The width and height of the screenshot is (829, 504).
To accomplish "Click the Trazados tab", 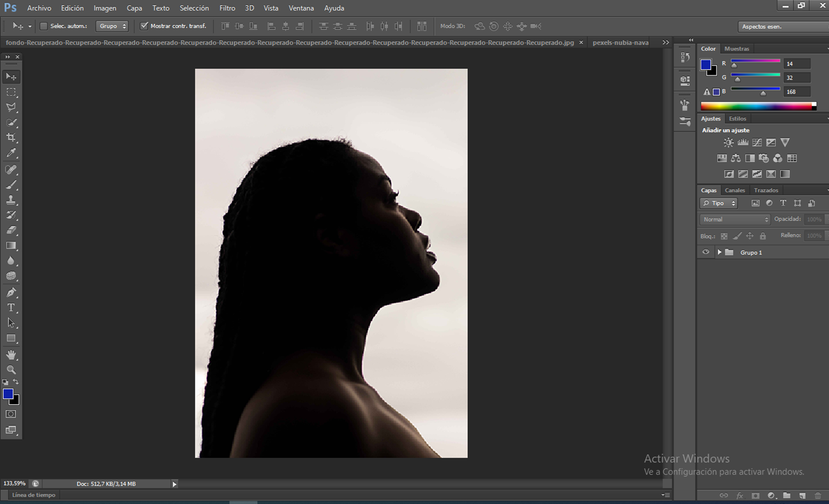I will pos(766,190).
